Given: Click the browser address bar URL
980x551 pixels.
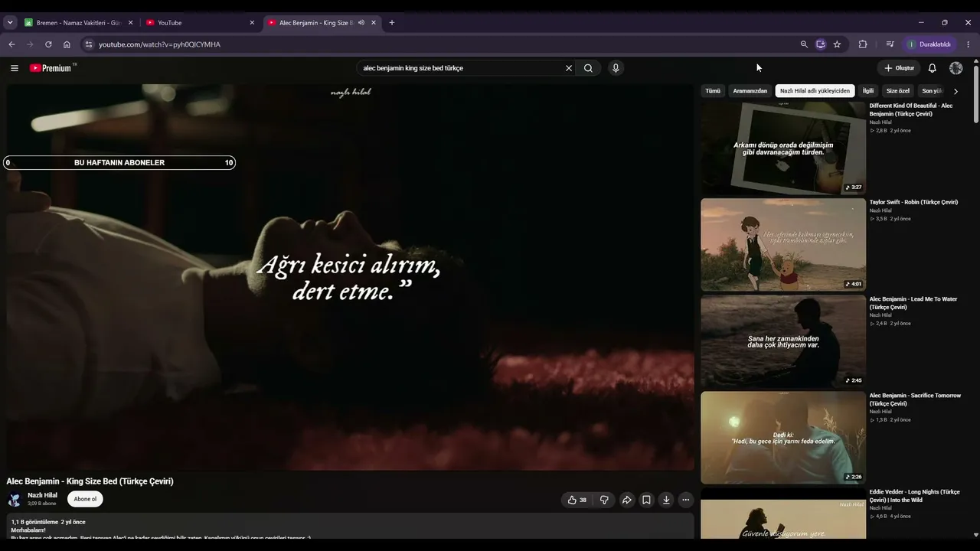Looking at the screenshot, I should (x=159, y=44).
